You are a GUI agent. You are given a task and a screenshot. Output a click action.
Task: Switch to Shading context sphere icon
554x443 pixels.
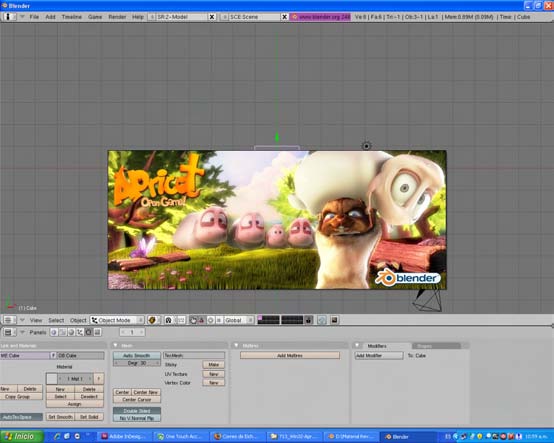click(71, 332)
